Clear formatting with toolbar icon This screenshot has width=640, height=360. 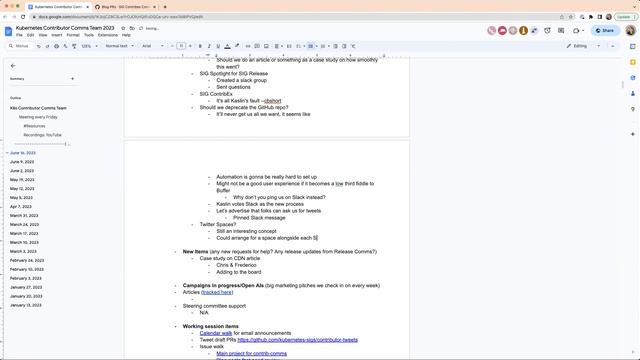point(353,46)
